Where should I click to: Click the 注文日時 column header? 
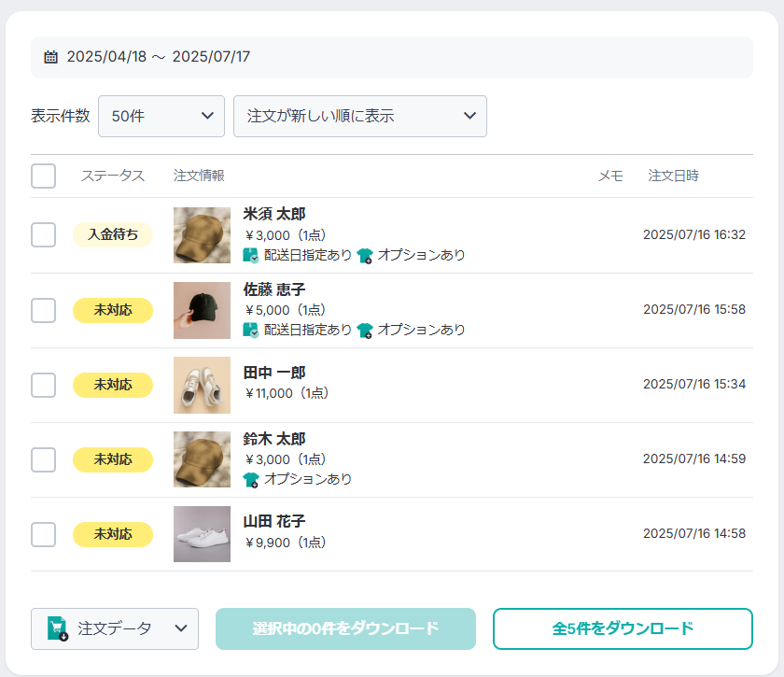673,176
